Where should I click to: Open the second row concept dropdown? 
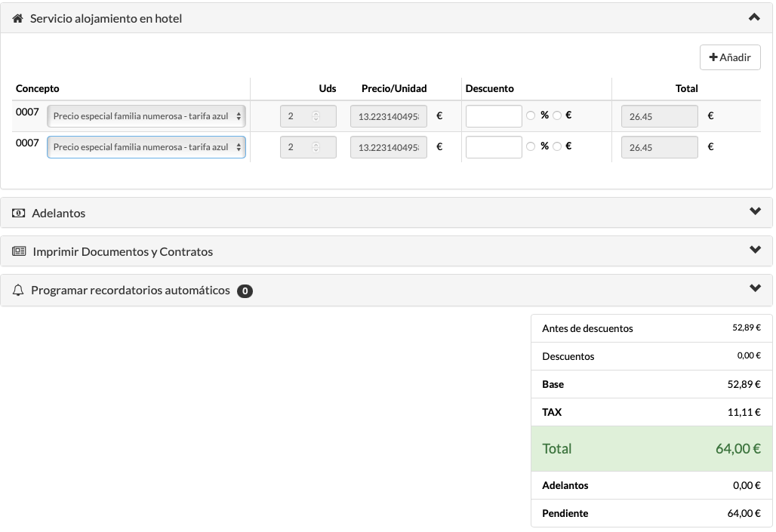pyautogui.click(x=146, y=147)
